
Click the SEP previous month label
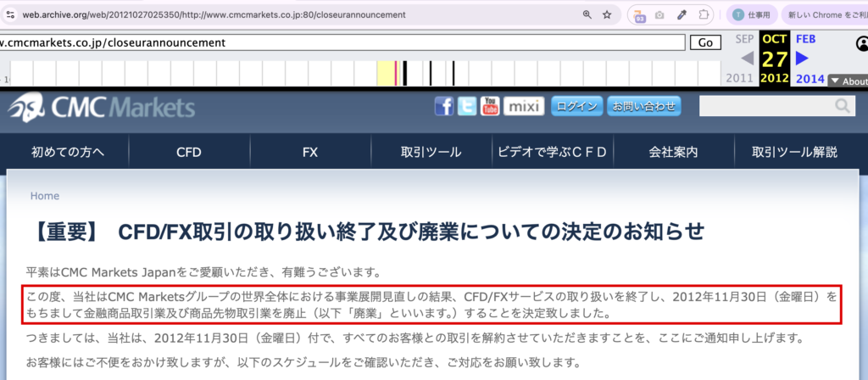pyautogui.click(x=744, y=39)
